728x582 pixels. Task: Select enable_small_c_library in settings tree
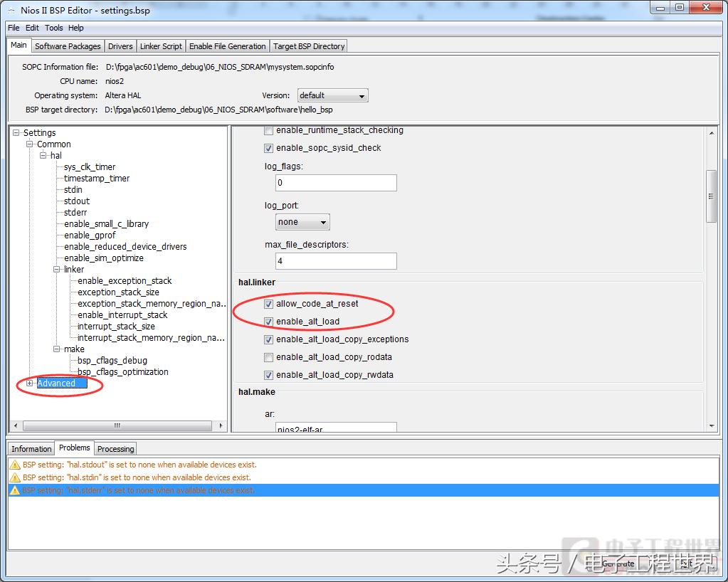coord(106,224)
